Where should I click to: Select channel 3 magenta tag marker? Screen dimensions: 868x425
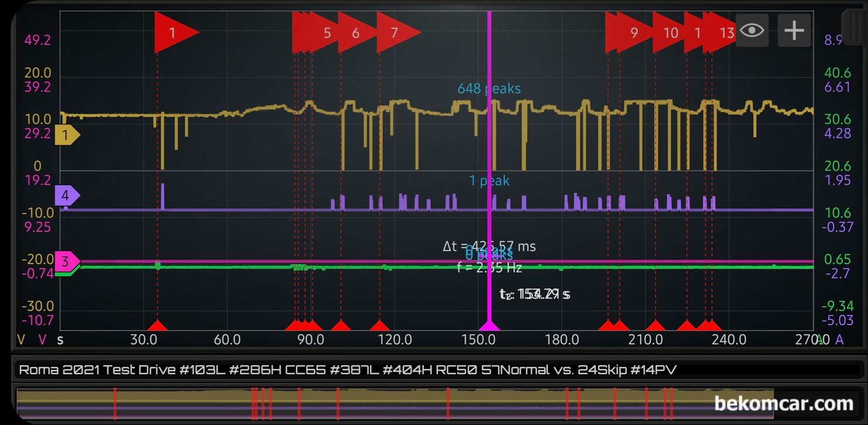(x=67, y=261)
